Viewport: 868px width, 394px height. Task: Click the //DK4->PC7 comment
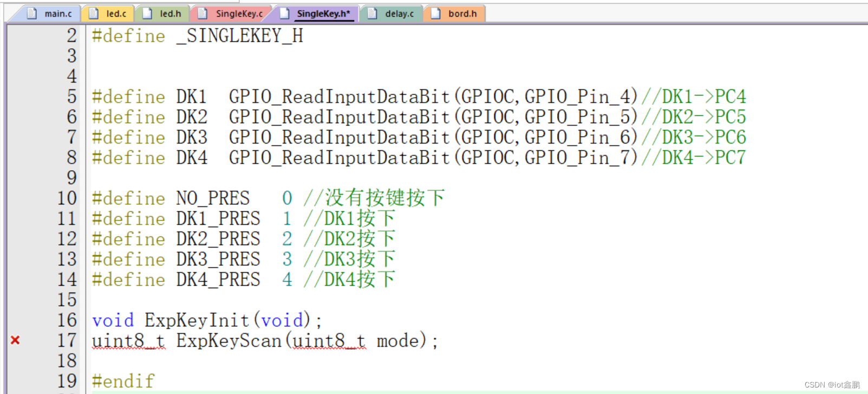[x=694, y=158]
